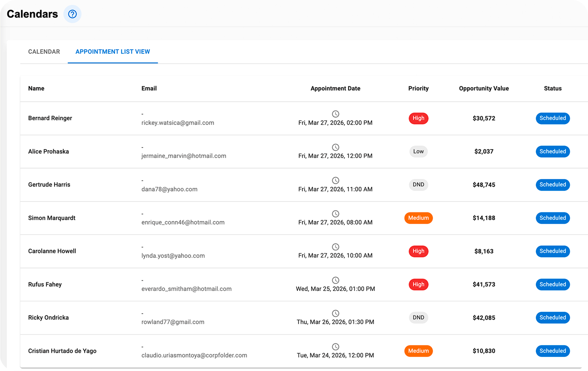This screenshot has width=588, height=371.
Task: Select the name Carolanne Howell
Action: click(x=52, y=251)
